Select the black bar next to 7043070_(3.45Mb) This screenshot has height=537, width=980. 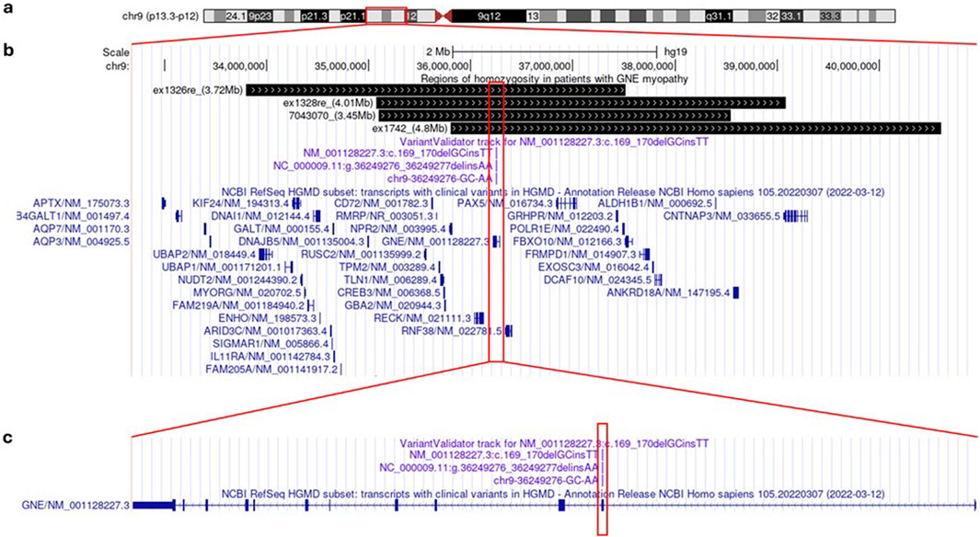(x=554, y=116)
